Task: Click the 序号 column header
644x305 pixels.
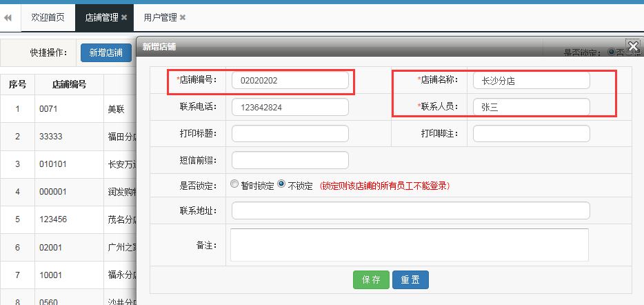Action: pyautogui.click(x=18, y=84)
